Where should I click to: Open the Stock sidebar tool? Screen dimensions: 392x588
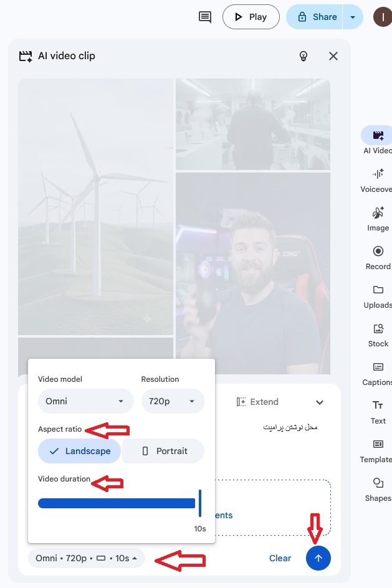pyautogui.click(x=378, y=335)
